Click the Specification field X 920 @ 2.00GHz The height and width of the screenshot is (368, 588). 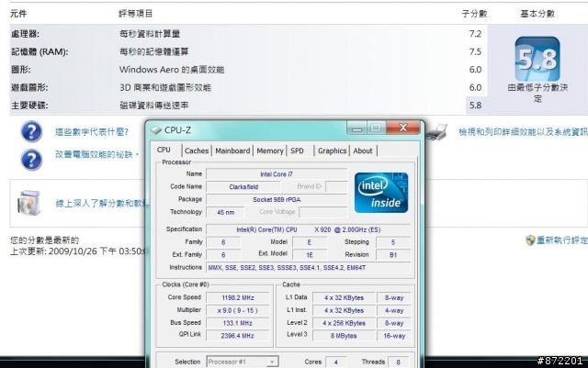click(308, 229)
